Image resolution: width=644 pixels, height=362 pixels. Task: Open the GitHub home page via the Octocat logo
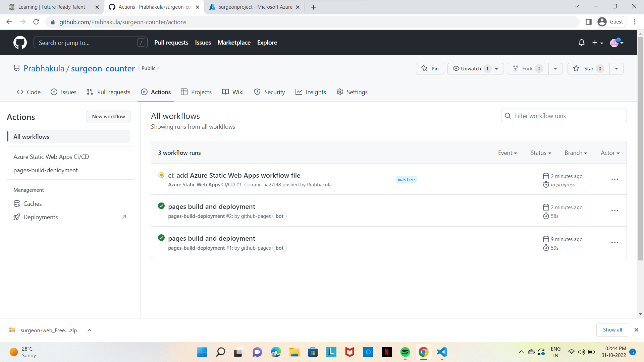coord(20,43)
